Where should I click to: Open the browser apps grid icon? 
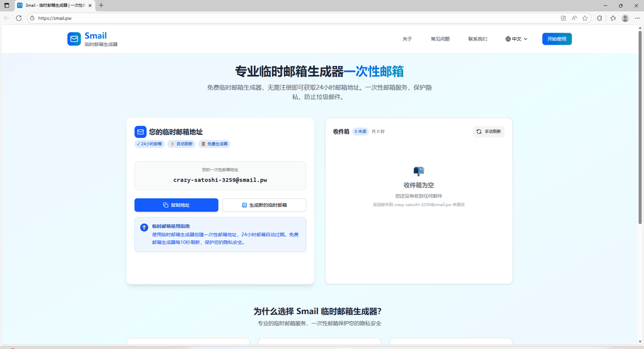(x=563, y=18)
